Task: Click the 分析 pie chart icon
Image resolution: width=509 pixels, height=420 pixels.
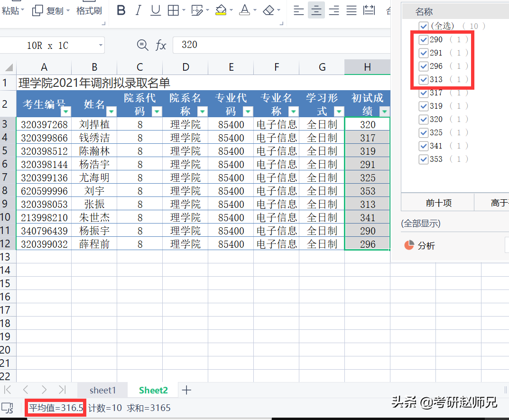Action: click(409, 245)
